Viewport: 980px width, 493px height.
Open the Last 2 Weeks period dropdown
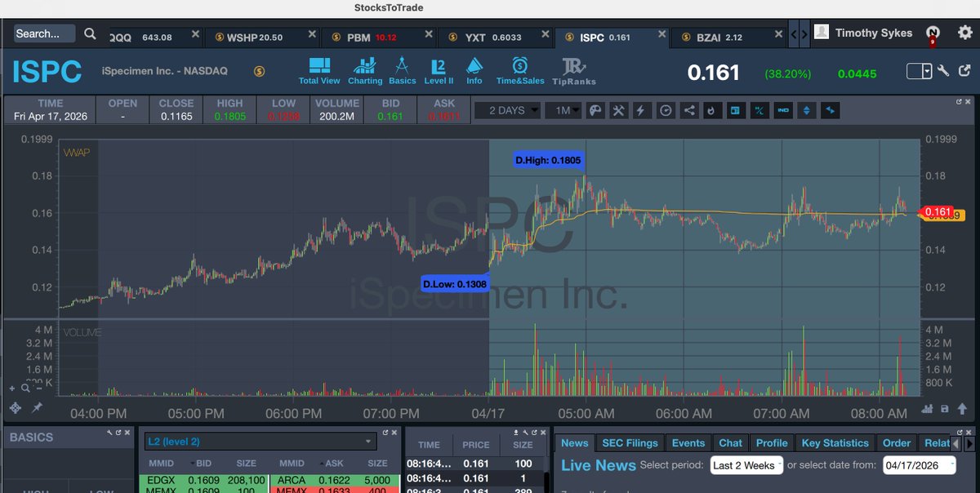pyautogui.click(x=746, y=465)
